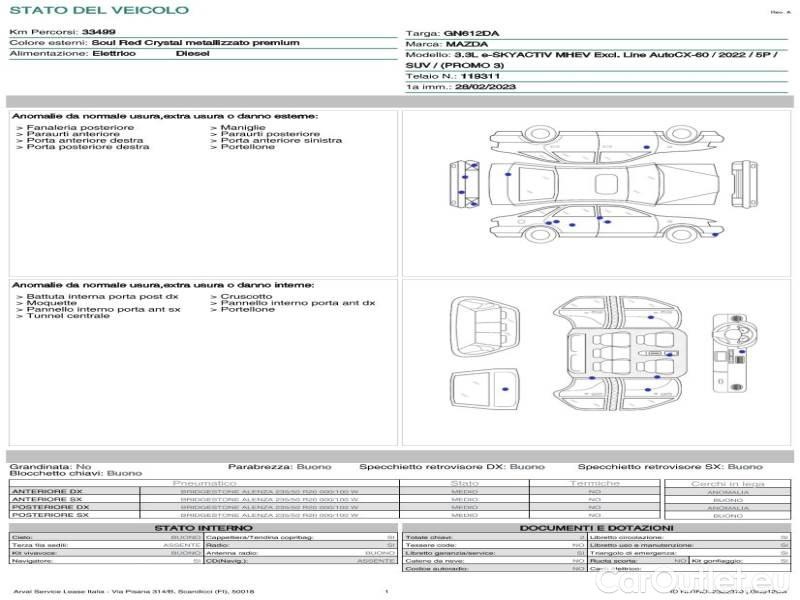The height and width of the screenshot is (600, 800).
Task: Click the DOCUMENTI E DOTAZIONI section header
Action: [596, 528]
